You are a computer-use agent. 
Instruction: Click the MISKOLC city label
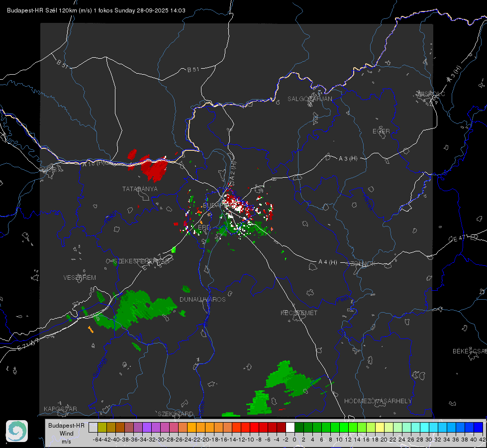[x=431, y=94]
